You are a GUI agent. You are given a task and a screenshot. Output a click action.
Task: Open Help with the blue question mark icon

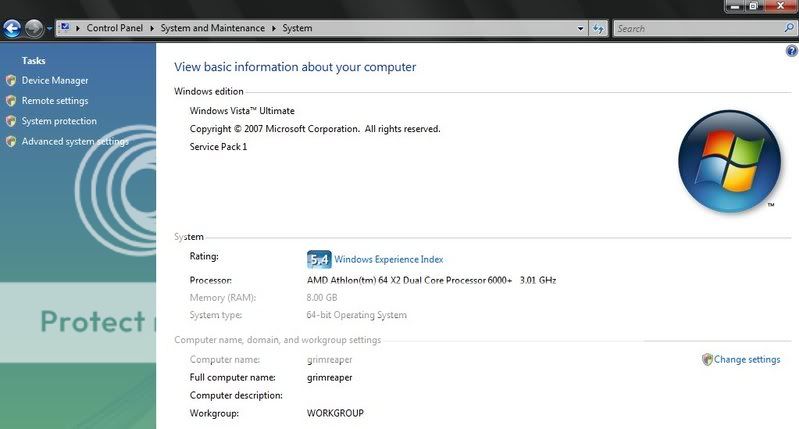tap(791, 51)
